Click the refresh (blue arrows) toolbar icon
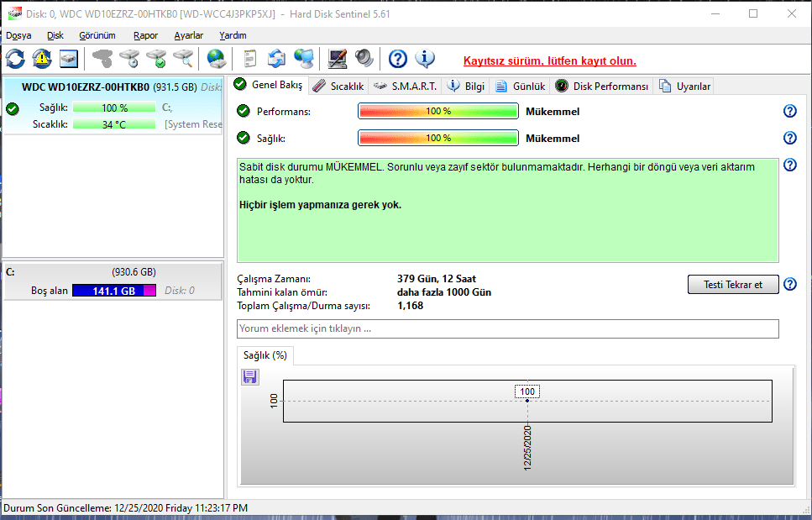This screenshot has height=520, width=812. click(16, 59)
